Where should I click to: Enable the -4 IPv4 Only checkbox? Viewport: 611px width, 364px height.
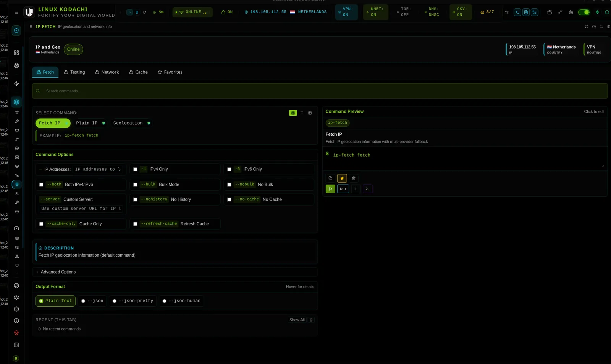(135, 169)
